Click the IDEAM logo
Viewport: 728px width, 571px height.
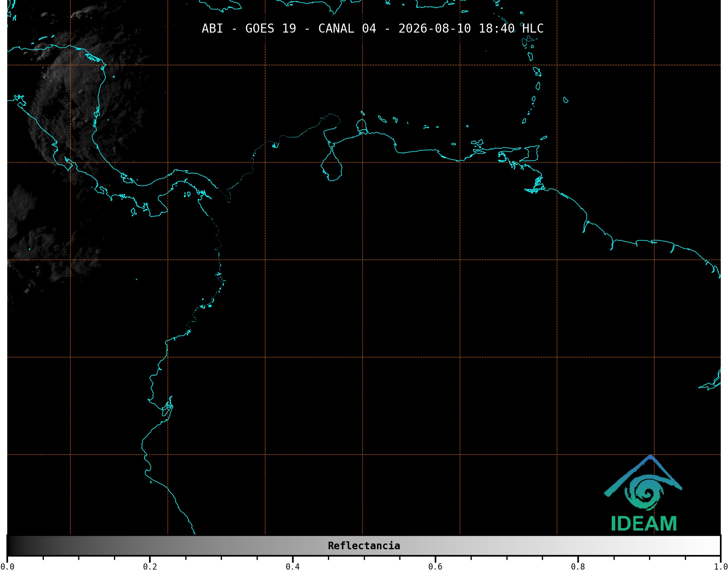point(643,493)
